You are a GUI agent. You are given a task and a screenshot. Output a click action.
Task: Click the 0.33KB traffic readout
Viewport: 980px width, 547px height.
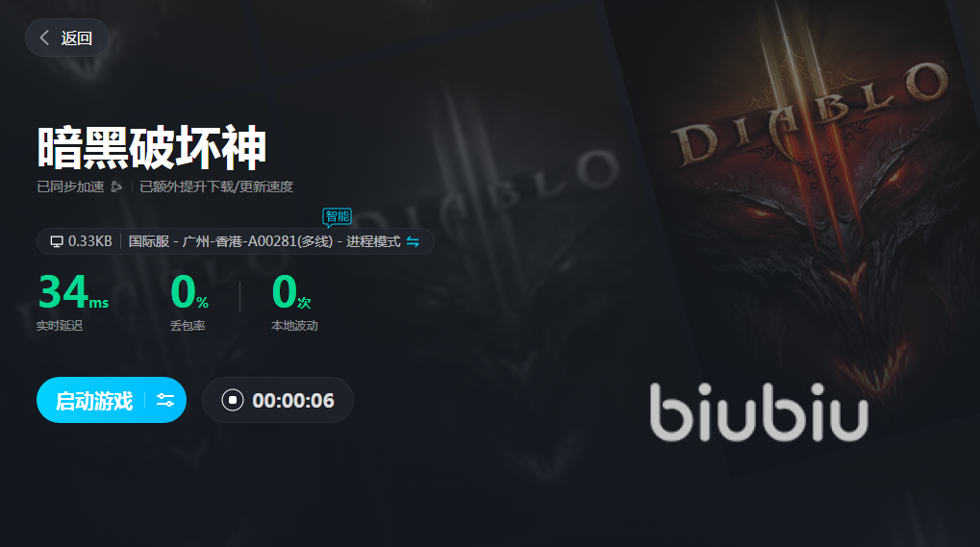coord(90,241)
